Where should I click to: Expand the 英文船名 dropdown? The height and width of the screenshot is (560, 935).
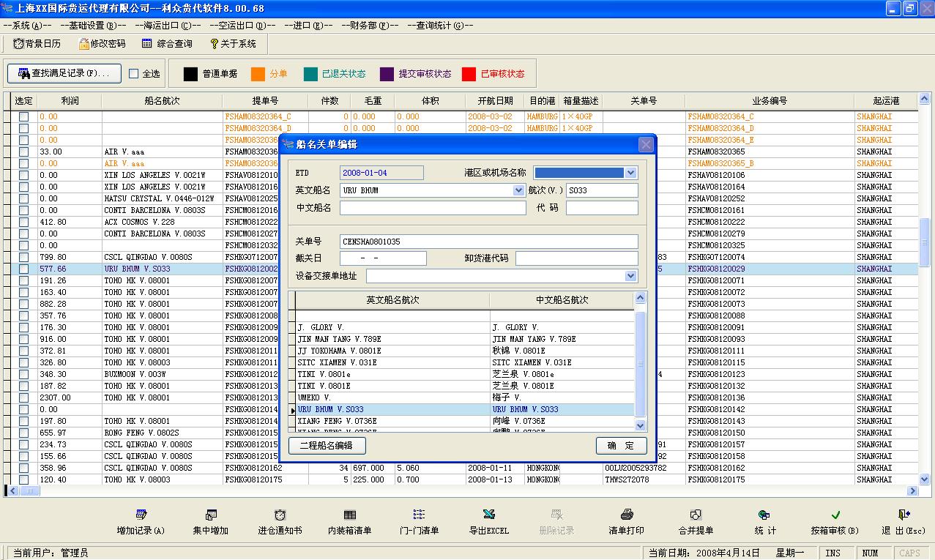point(519,190)
